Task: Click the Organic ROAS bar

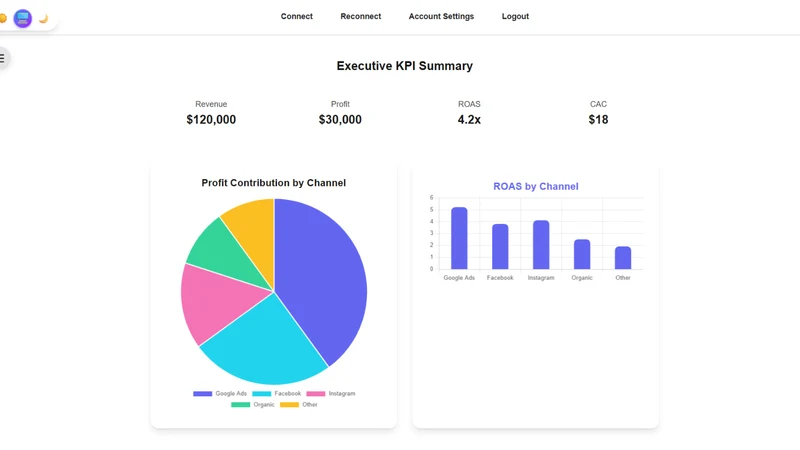Action: click(x=582, y=254)
